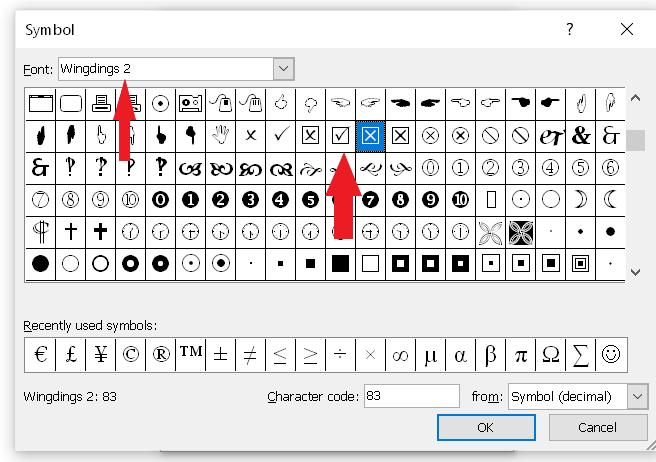
Task: Choose the registered trademark recent symbol
Action: (161, 354)
